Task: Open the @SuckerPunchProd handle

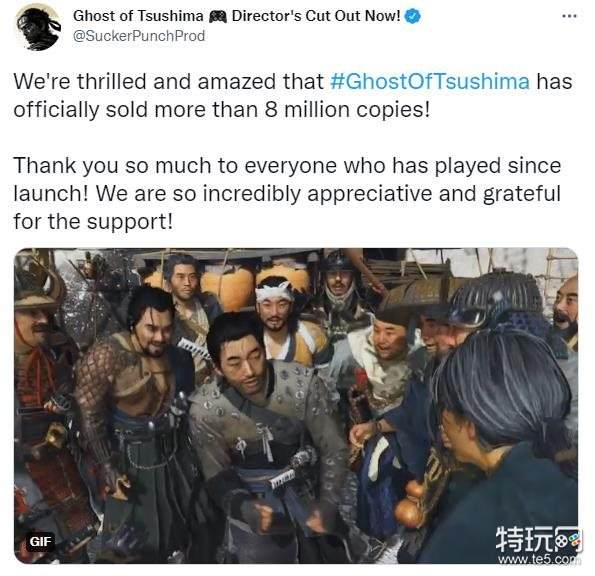Action: pyautogui.click(x=139, y=36)
